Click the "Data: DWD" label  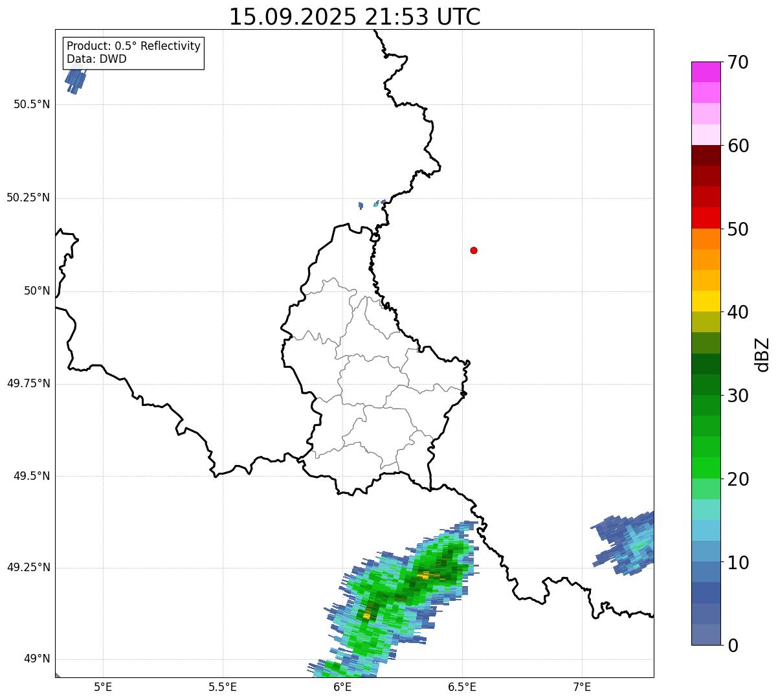[x=96, y=59]
